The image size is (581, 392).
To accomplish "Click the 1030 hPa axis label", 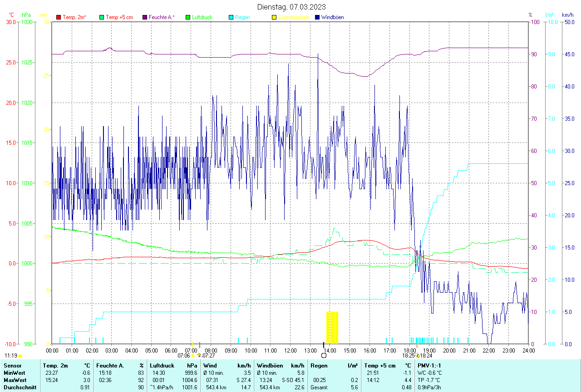I will click(x=27, y=22).
